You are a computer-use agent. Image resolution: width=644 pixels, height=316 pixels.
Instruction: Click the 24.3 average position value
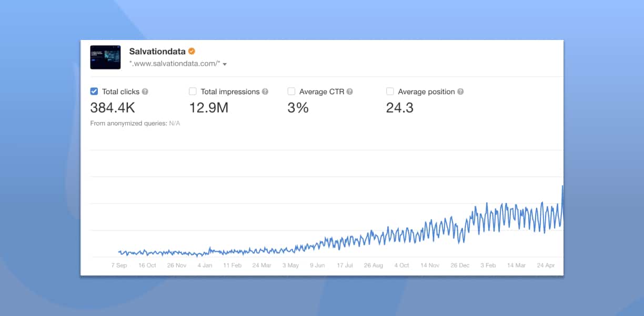(400, 108)
